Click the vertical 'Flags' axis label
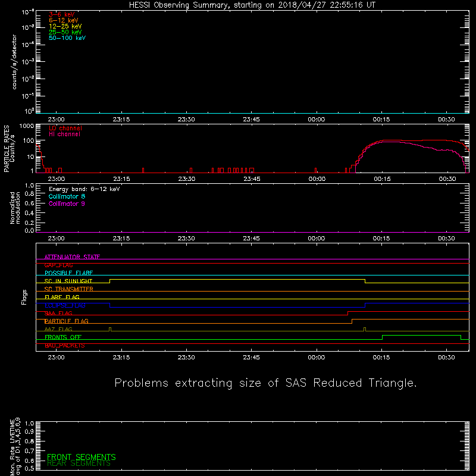Viewport: 476px width, 476px height. (24, 297)
